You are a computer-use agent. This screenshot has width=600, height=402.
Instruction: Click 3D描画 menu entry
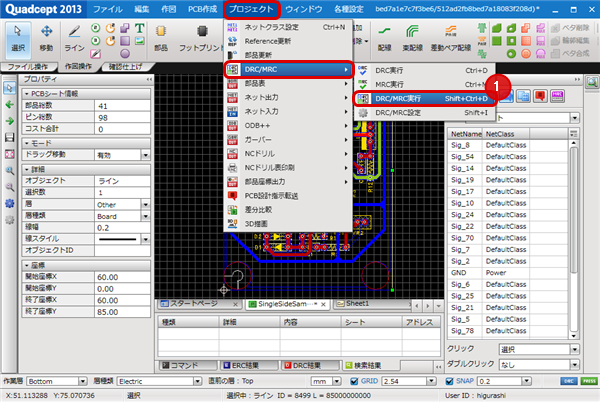288,224
